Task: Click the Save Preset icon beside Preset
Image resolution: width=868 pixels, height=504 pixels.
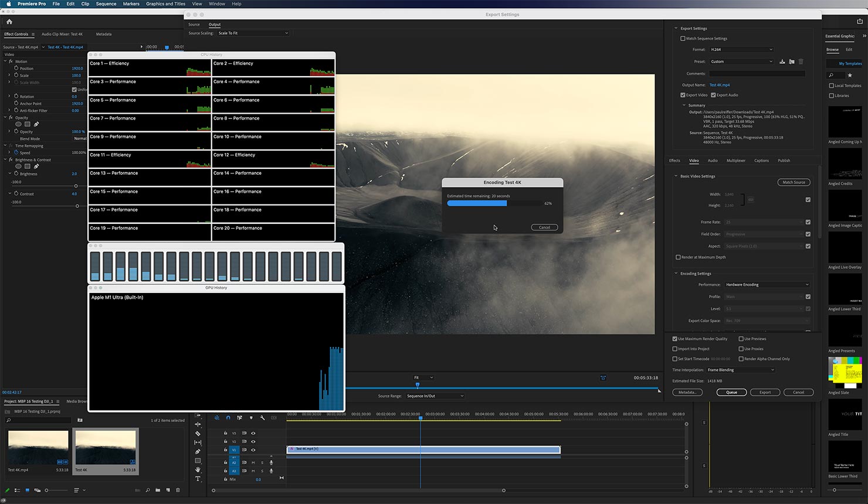Action: click(x=782, y=62)
